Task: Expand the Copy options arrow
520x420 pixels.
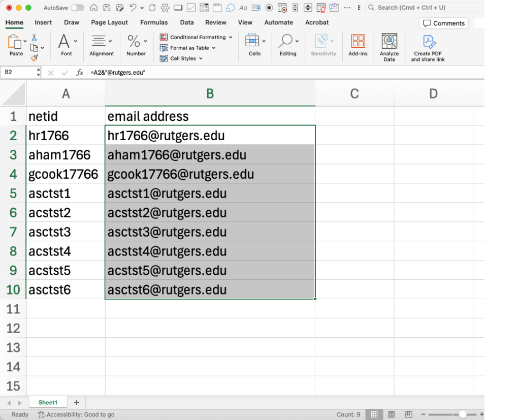Action: click(43, 48)
